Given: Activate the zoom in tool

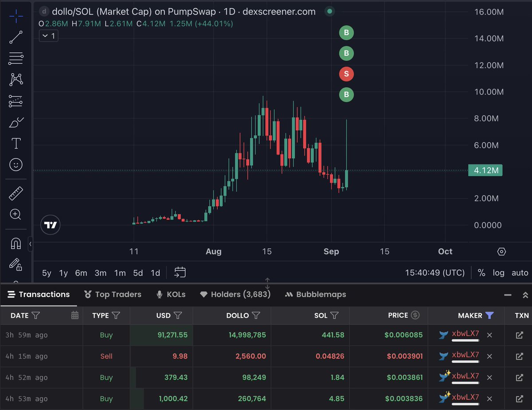Looking at the screenshot, I should coord(16,215).
